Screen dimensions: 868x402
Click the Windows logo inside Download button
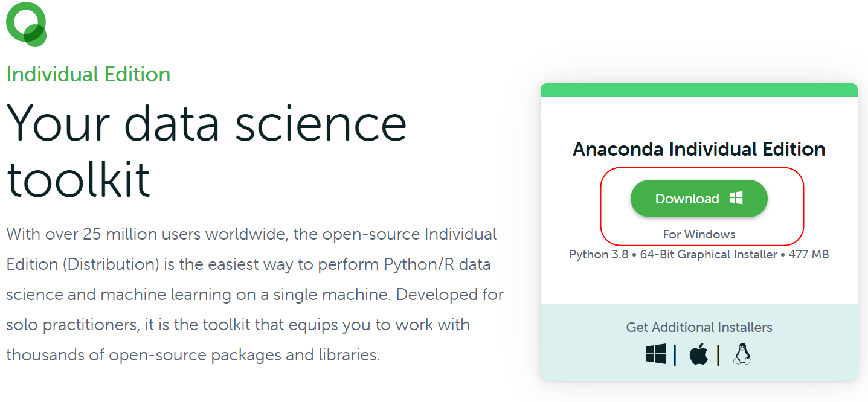736,198
